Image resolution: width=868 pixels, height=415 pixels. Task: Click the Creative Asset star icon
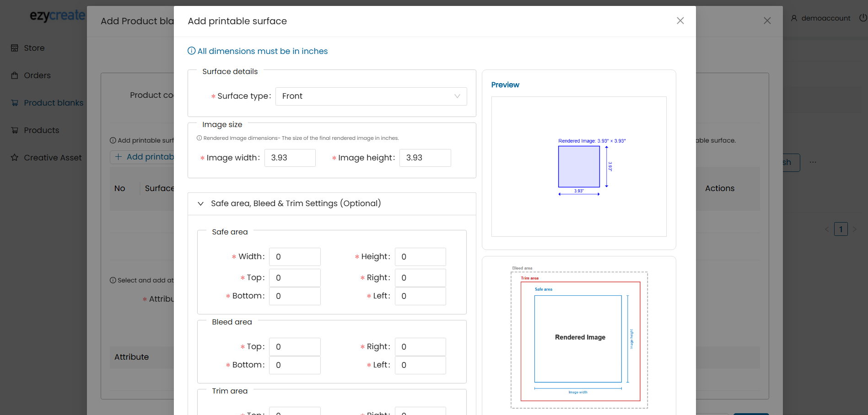pyautogui.click(x=15, y=158)
